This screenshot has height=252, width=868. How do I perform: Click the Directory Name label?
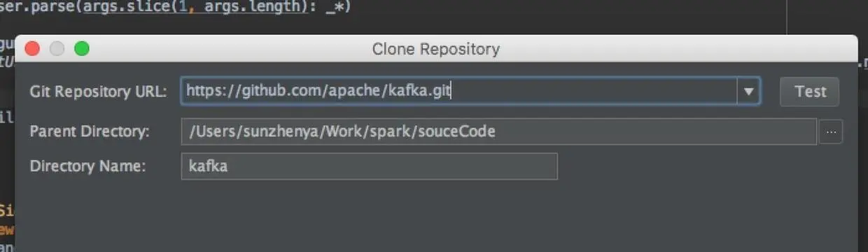click(87, 167)
